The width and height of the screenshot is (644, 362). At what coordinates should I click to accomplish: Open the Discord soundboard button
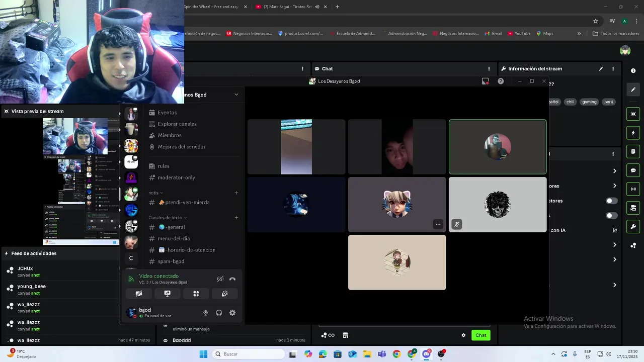225,294
